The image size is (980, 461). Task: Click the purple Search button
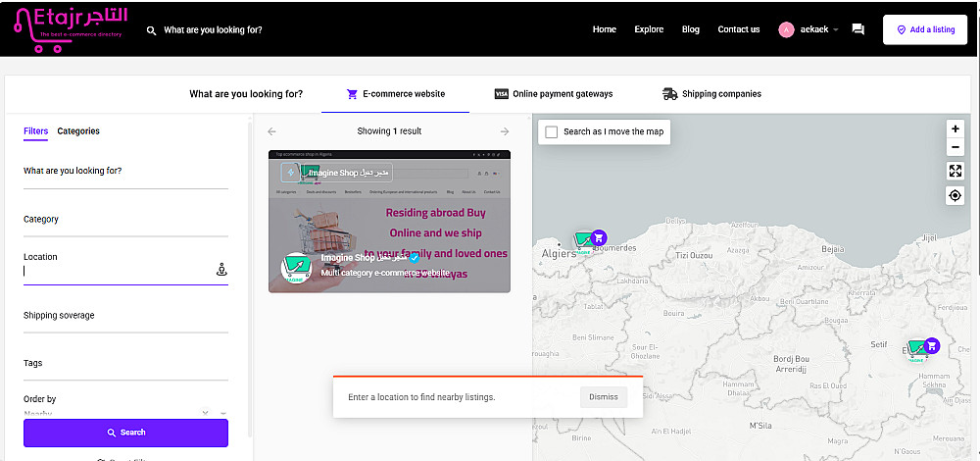(125, 433)
